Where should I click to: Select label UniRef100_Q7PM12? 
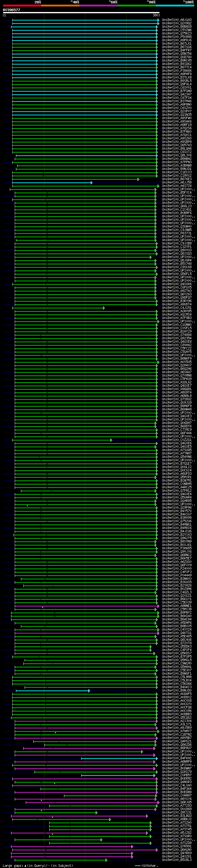click(177, 491)
